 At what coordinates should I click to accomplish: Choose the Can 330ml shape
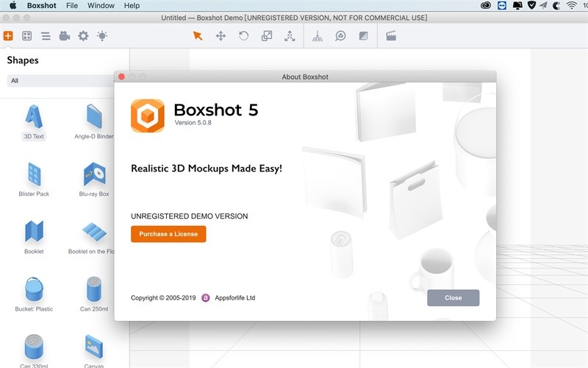[x=34, y=351]
